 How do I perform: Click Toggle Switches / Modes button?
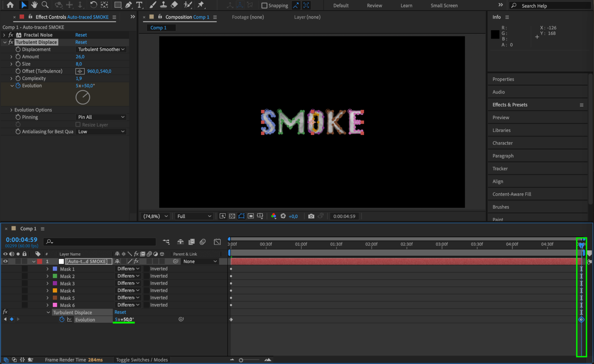pyautogui.click(x=142, y=360)
